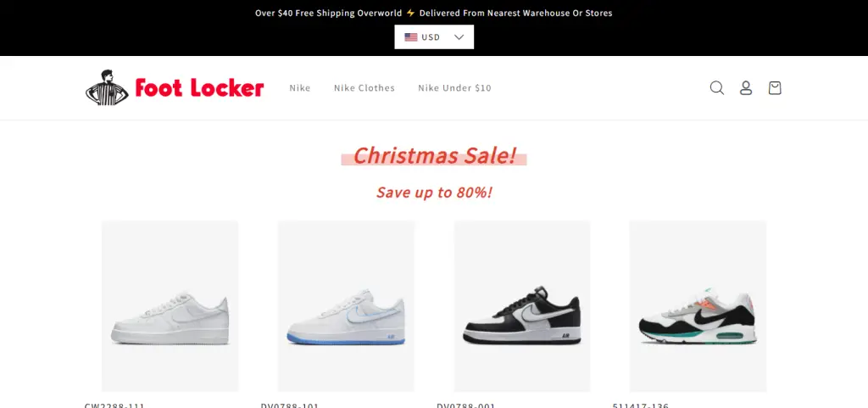Screen dimensions: 868x408
Task: Click the US flag icon
Action: 411,37
